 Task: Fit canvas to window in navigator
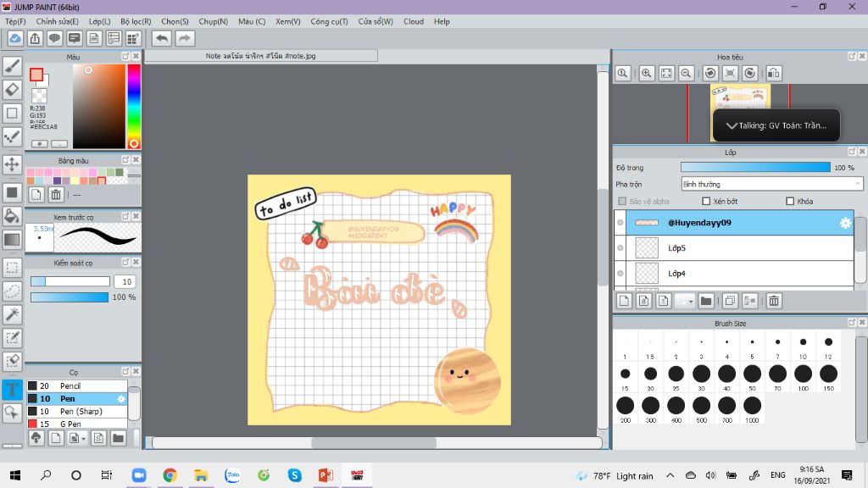tap(666, 73)
